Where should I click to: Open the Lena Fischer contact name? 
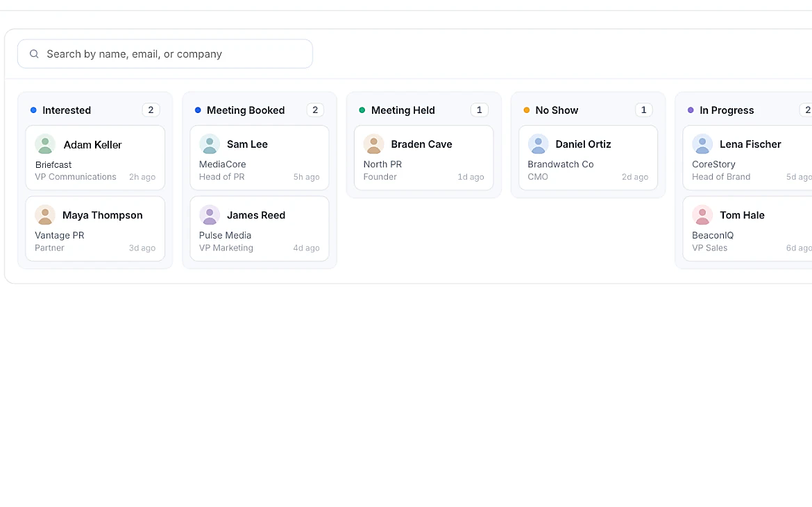coord(750,144)
